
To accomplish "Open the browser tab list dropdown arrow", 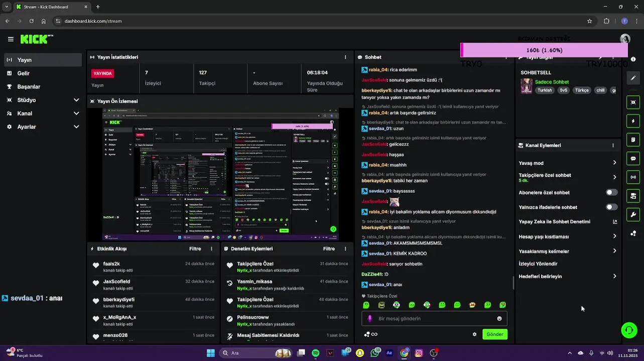I will point(7,7).
